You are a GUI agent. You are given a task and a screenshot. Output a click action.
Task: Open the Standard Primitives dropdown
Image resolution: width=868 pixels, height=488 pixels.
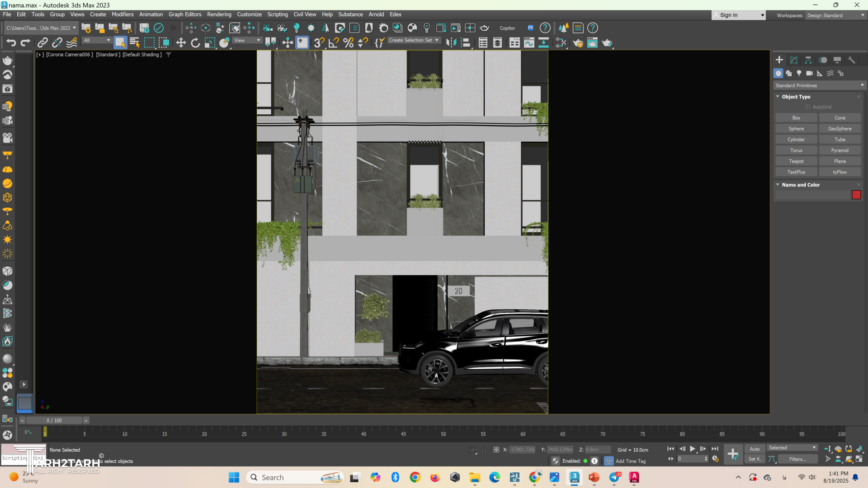[819, 85]
